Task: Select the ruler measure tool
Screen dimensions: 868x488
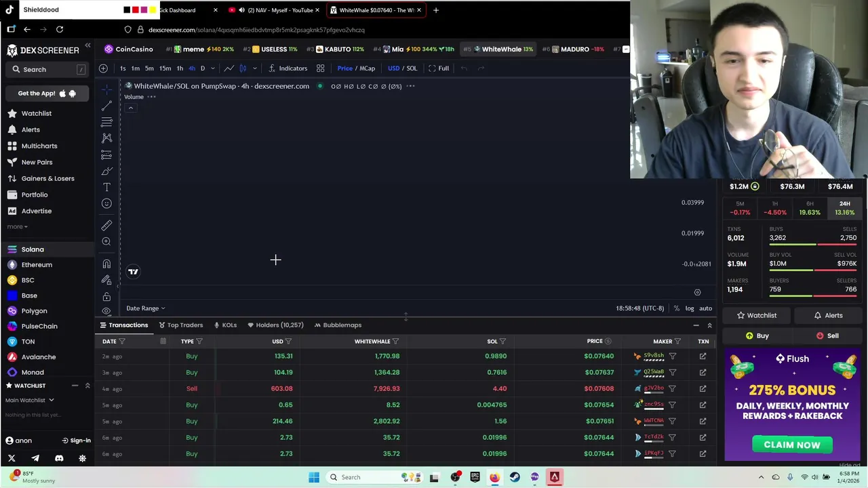Action: [x=106, y=225]
